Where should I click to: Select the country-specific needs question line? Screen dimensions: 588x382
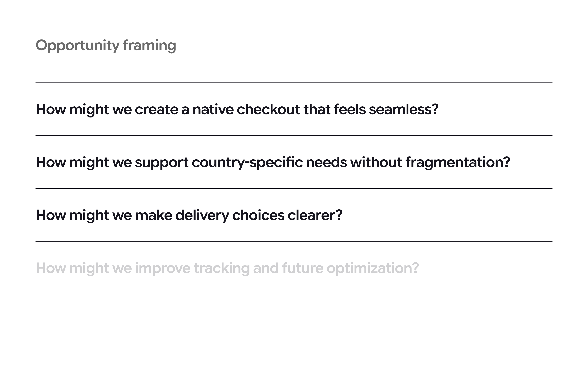(273, 163)
